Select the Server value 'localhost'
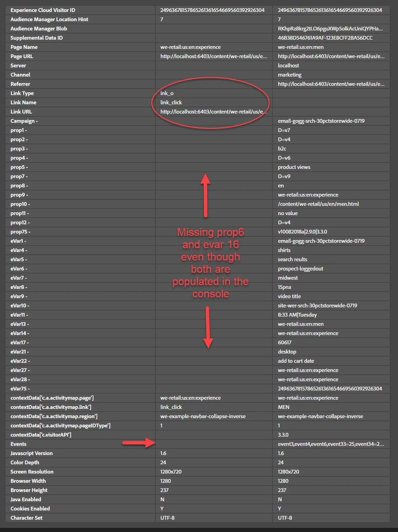 pyautogui.click(x=288, y=66)
